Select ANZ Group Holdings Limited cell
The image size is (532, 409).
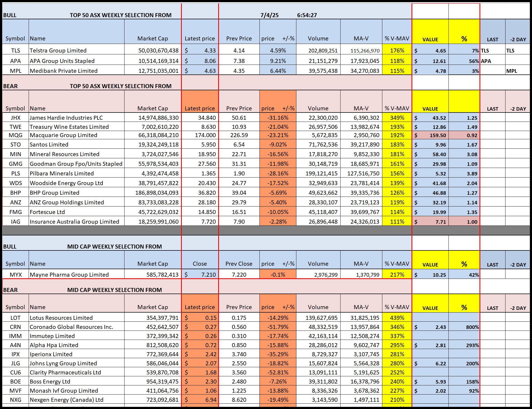click(77, 202)
